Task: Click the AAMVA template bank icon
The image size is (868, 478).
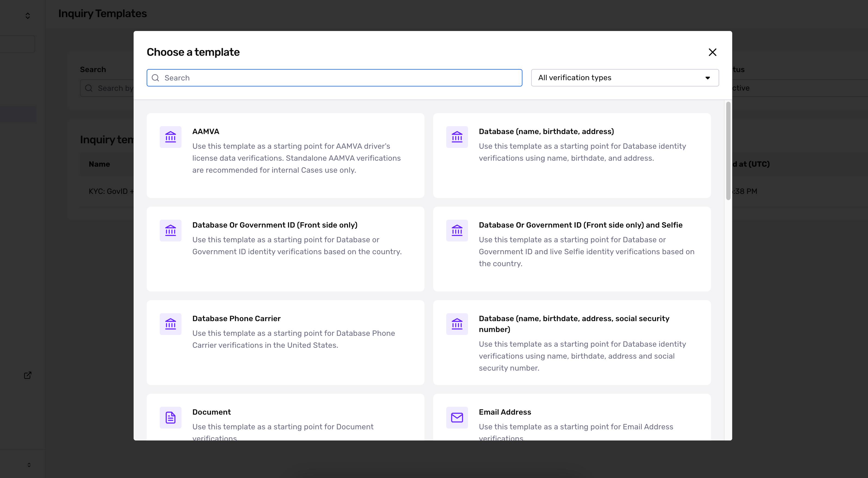Action: (x=171, y=137)
